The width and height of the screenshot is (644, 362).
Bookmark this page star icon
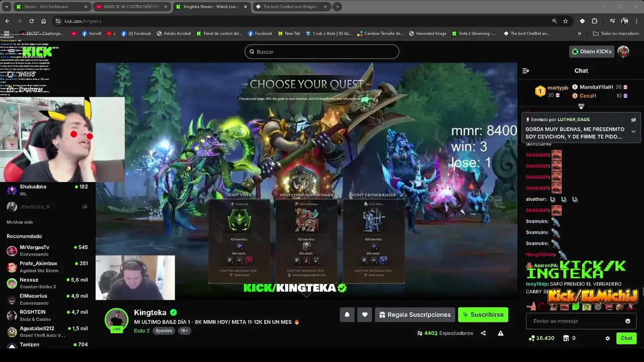tap(566, 21)
